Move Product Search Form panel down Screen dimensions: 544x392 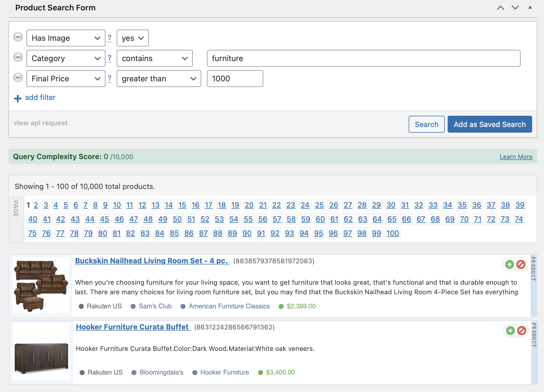pos(515,8)
